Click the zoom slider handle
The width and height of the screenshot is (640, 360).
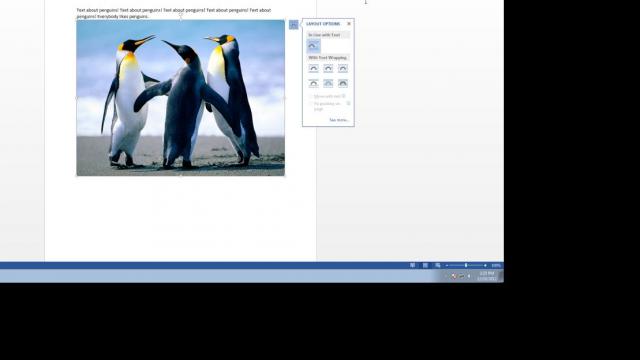(466, 265)
